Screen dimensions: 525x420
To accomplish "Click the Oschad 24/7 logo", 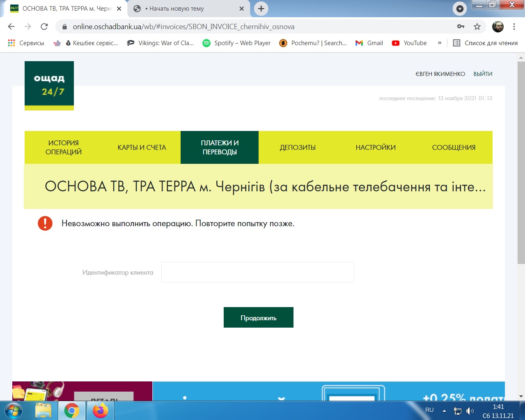I will point(49,85).
